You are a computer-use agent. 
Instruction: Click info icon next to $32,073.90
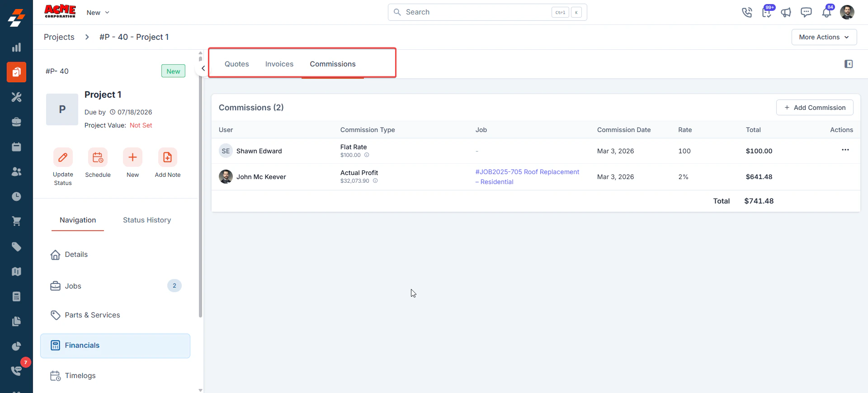(x=375, y=180)
